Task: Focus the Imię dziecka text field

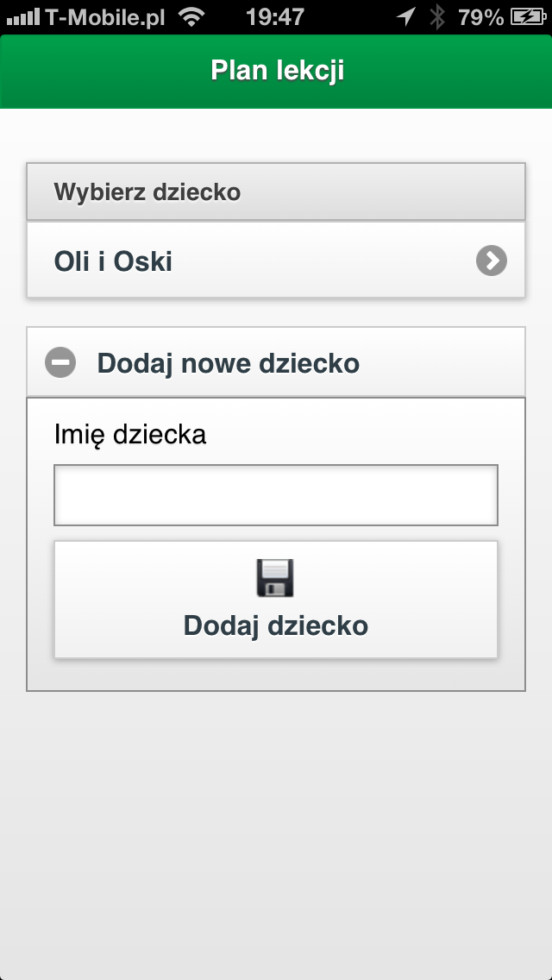Action: click(x=276, y=495)
